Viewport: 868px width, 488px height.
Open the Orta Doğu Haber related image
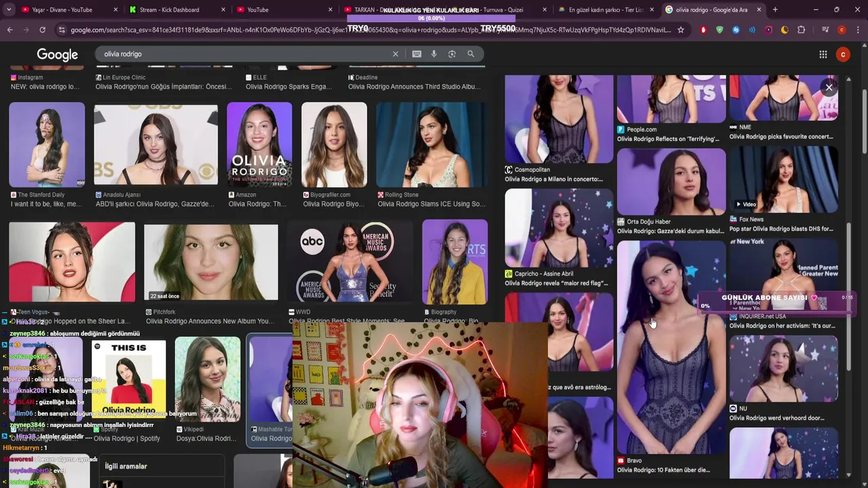coord(671,182)
